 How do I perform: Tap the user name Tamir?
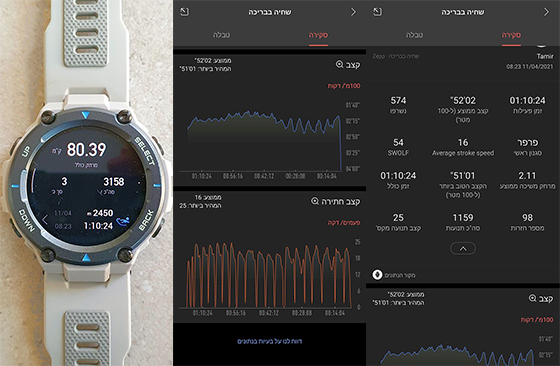545,56
